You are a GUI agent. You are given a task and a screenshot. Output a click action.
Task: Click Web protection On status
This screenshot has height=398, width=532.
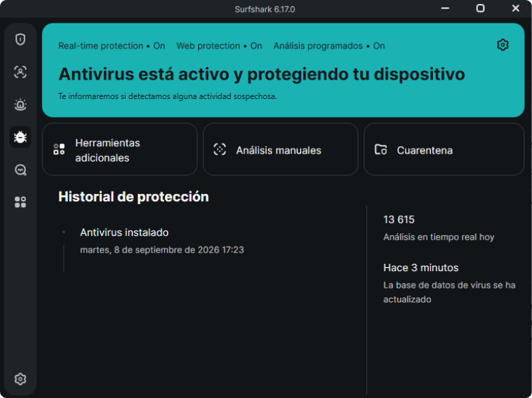[219, 46]
